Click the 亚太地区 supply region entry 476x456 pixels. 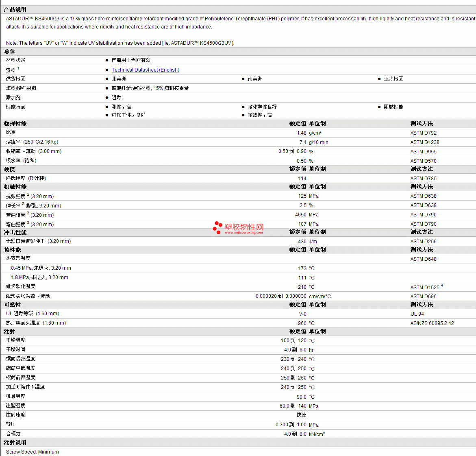click(x=393, y=79)
